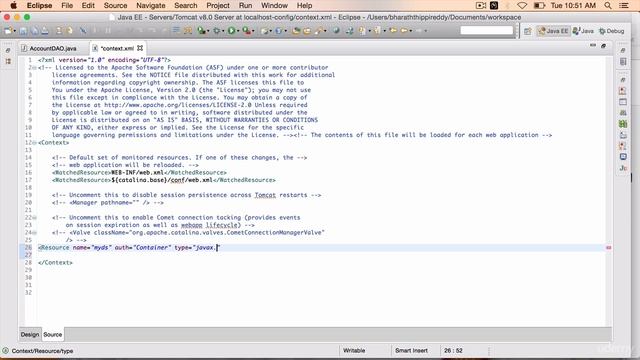The image size is (640, 360).
Task: Restore the left minimized view stack
Action: (8, 51)
